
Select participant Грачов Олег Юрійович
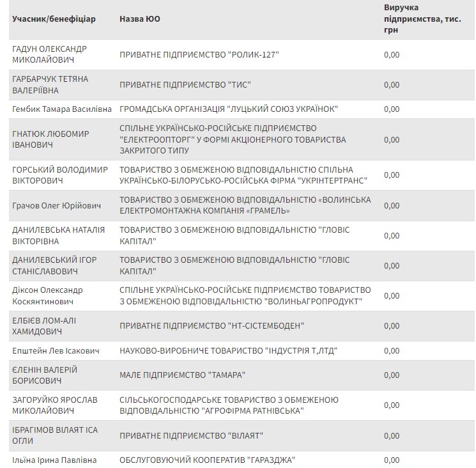pyautogui.click(x=57, y=206)
